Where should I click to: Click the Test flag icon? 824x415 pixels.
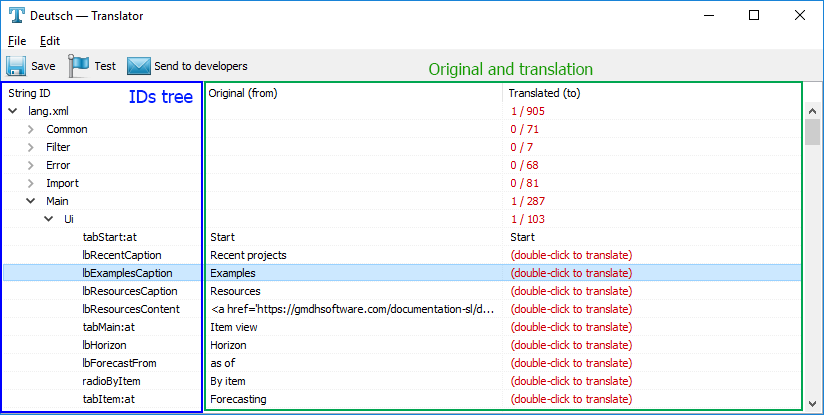click(x=79, y=66)
